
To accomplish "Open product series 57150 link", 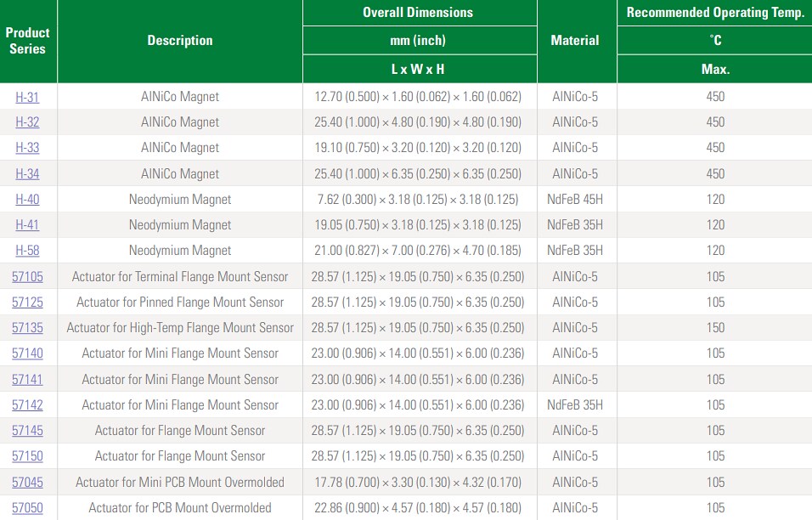I will (27, 456).
